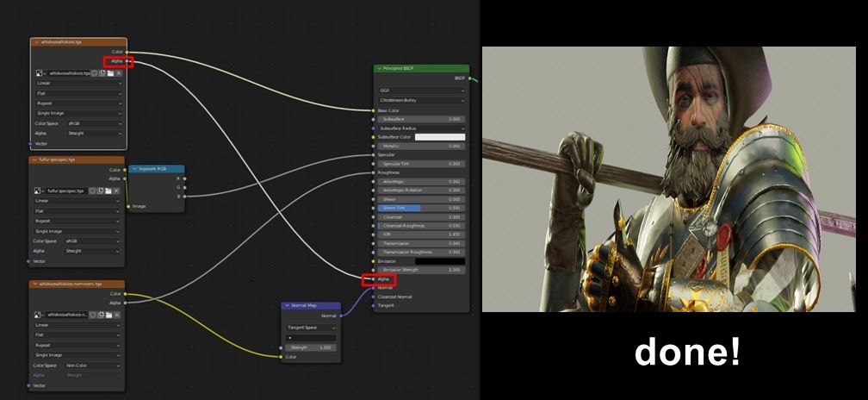The width and height of the screenshot is (868, 400).
Task: Open Christensen-Burley subsurface method dropdown
Action: coord(422,100)
